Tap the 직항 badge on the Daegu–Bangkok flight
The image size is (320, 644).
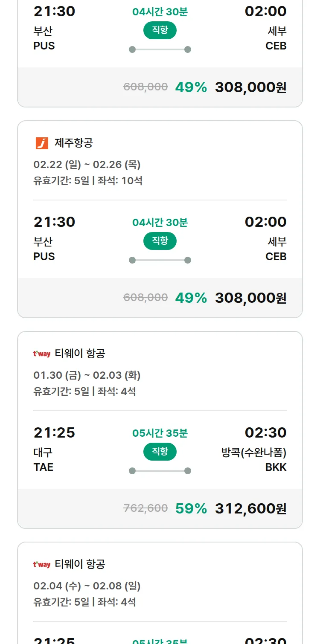tap(160, 452)
